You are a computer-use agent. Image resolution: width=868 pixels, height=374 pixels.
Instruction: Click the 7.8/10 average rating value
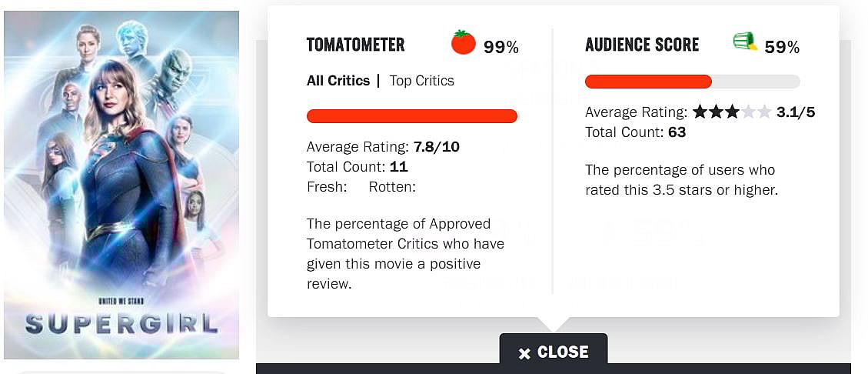coord(436,147)
